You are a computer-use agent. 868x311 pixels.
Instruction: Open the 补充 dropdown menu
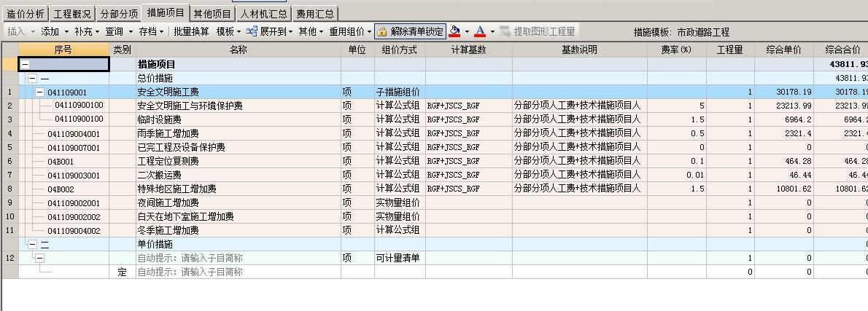[x=87, y=31]
